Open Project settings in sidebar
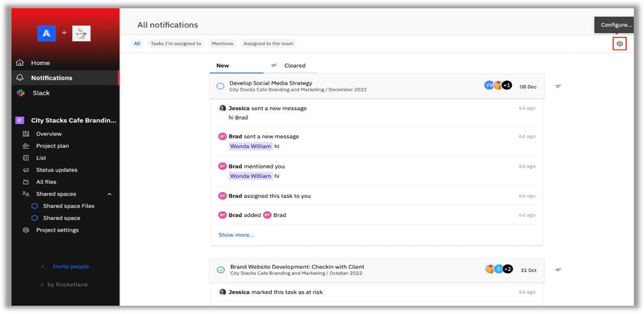This screenshot has width=644, height=314. (57, 230)
